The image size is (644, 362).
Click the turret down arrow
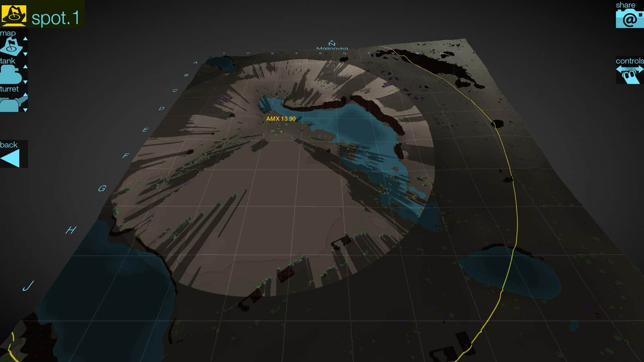[25, 110]
